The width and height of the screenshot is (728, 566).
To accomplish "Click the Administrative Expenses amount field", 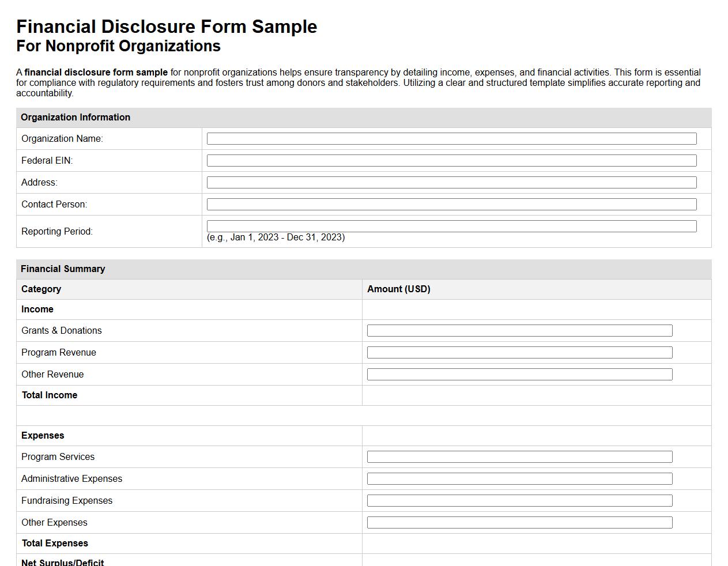I will point(519,478).
